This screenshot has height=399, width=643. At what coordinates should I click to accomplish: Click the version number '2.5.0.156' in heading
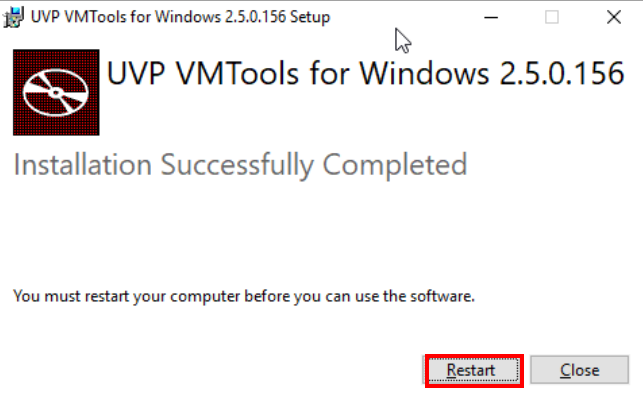click(x=562, y=74)
